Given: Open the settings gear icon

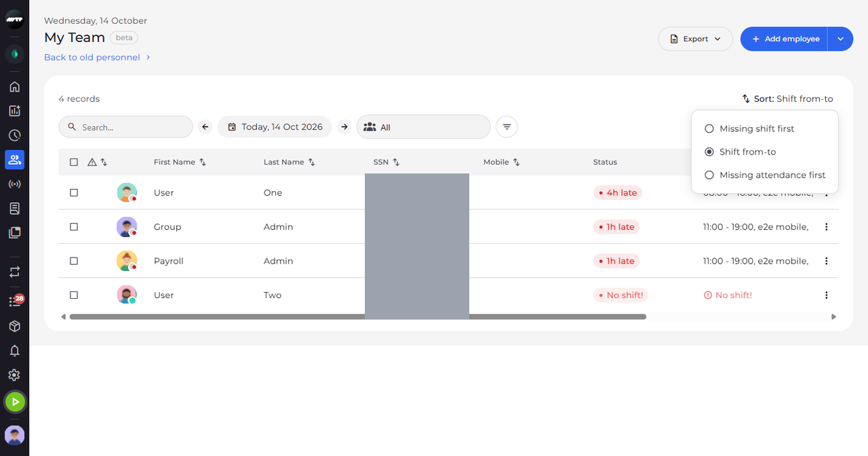Looking at the screenshot, I should (14, 375).
